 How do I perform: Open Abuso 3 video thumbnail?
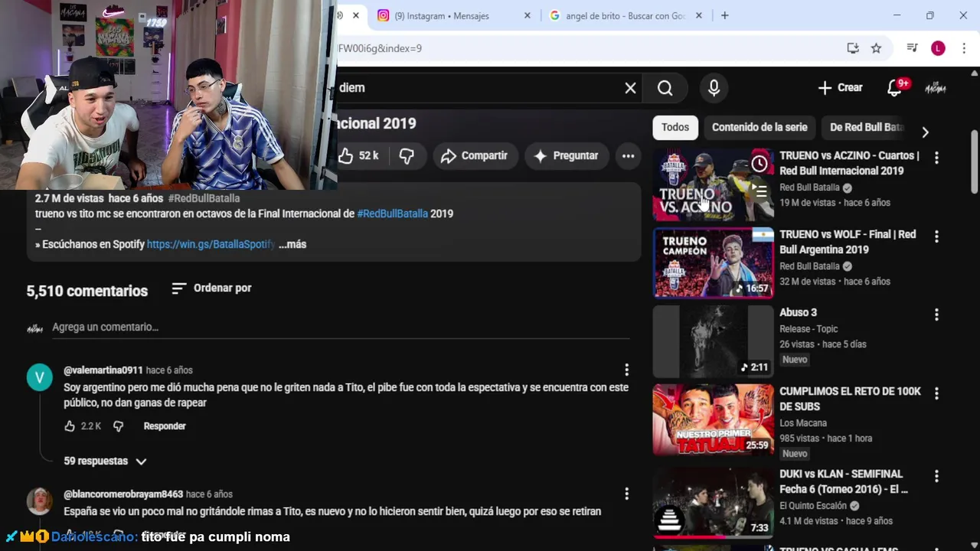tap(714, 341)
